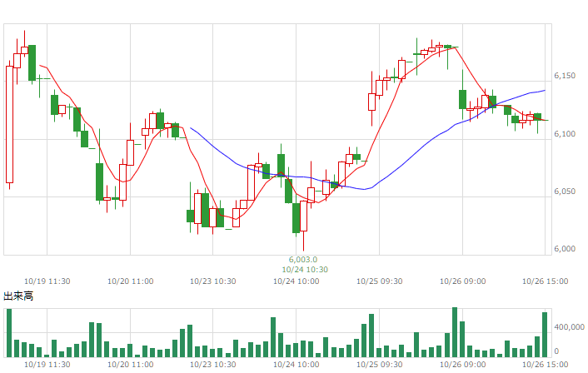
Task: Click 10/19 11:30 label under volume chart
Action: (x=47, y=365)
